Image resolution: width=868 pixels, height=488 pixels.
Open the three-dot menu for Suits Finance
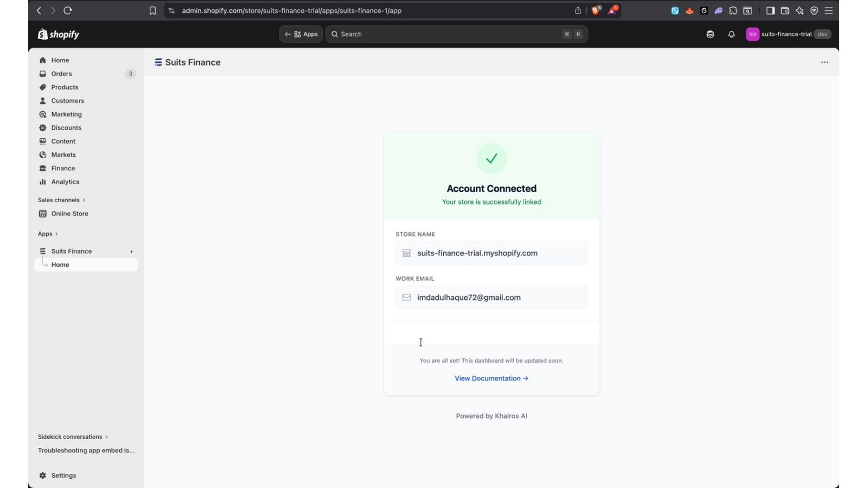click(825, 62)
